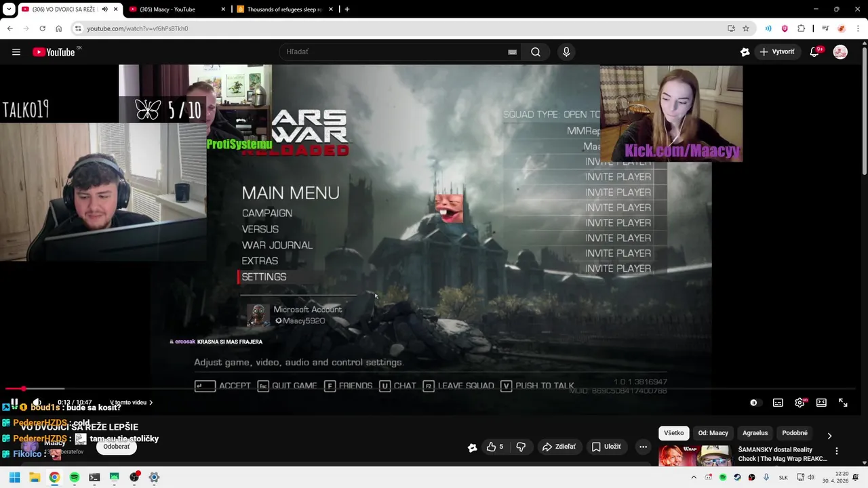Show hidden system tray icons chevron
This screenshot has width=868, height=488.
click(x=694, y=477)
